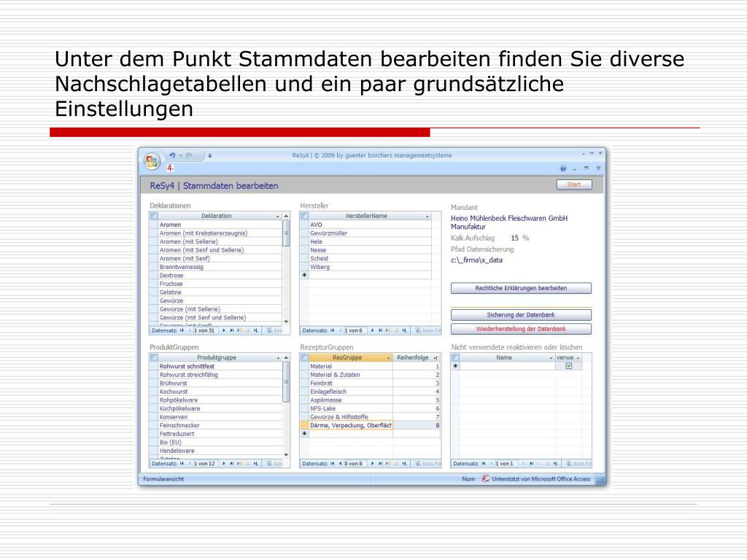747x560 pixels.
Task: Open the RezGruppe column dropdown arrow
Action: pyautogui.click(x=389, y=357)
